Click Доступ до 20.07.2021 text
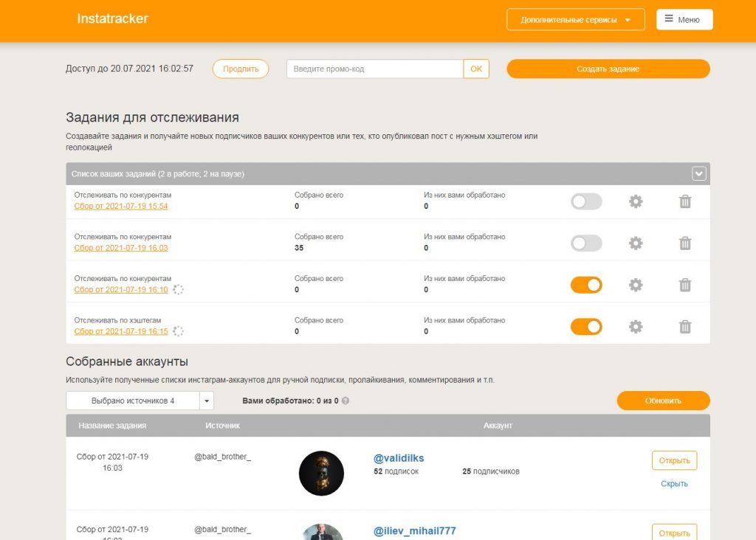 (129, 69)
